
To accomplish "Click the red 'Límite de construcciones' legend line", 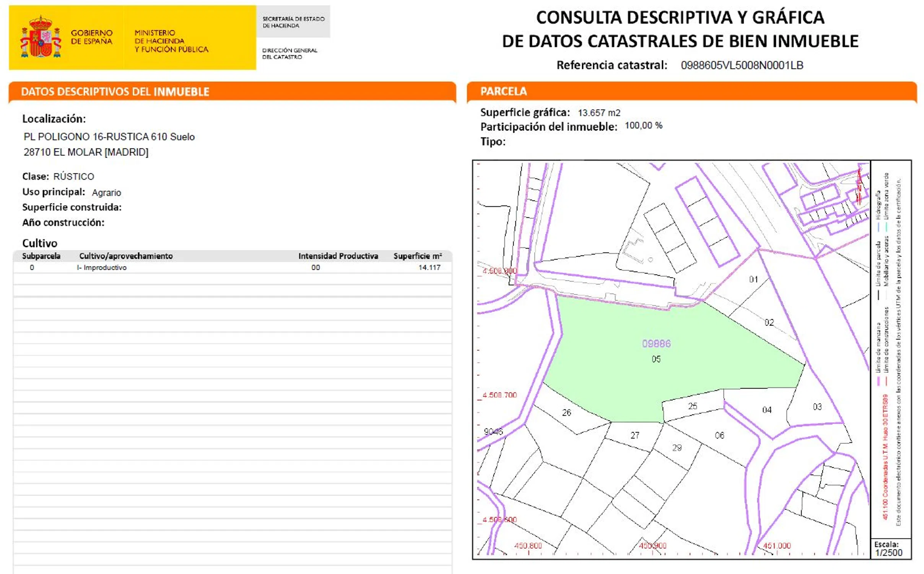I will click(887, 381).
